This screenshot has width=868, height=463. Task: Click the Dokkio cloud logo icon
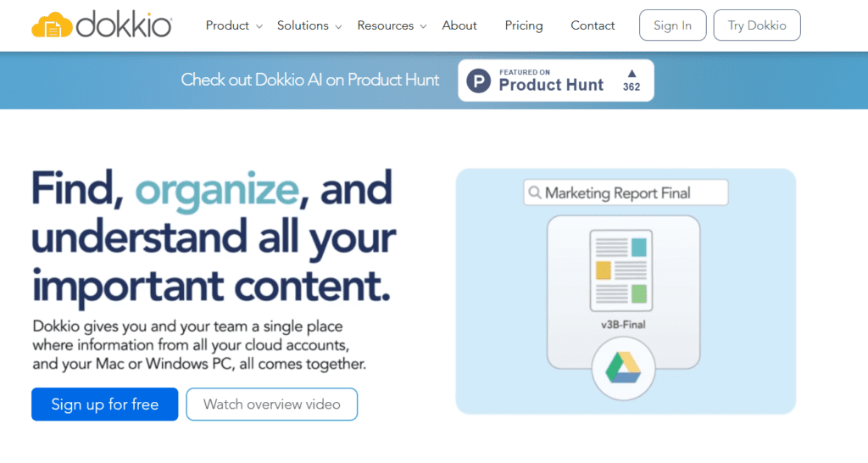tap(52, 25)
